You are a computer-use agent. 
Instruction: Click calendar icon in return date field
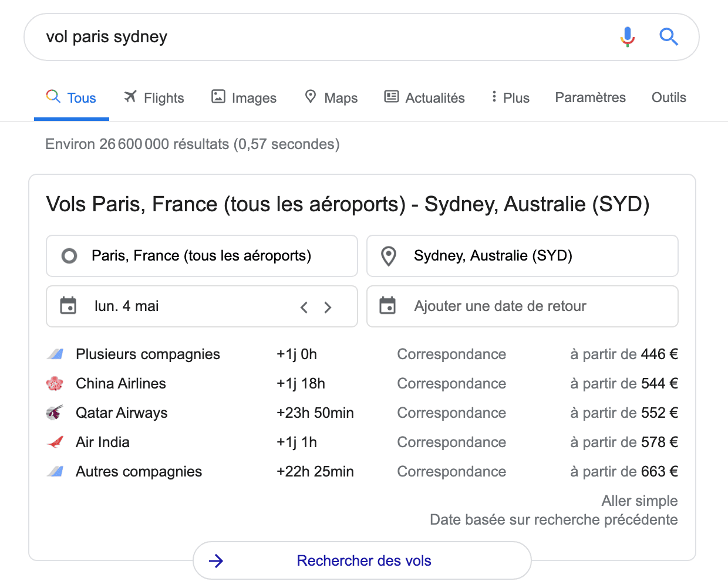click(x=387, y=306)
